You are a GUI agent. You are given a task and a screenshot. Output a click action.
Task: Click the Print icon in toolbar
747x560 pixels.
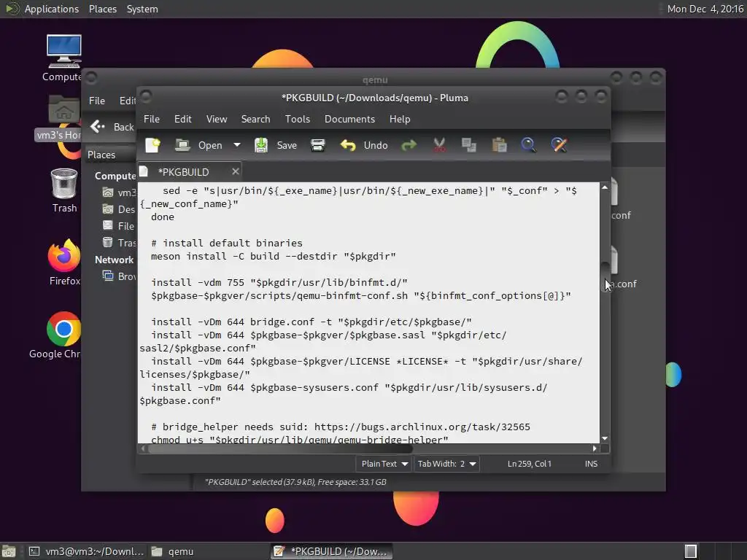318,145
